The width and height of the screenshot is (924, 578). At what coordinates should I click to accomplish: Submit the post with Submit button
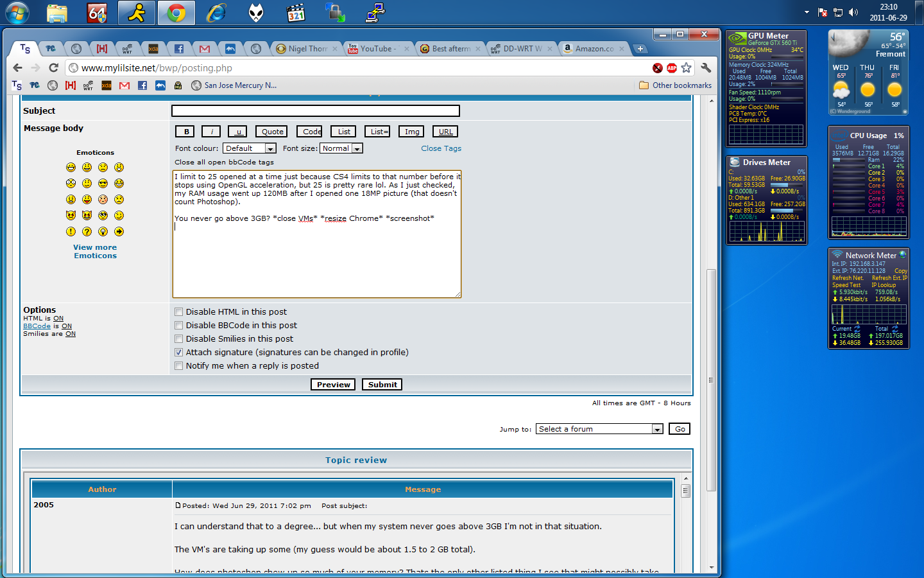(382, 385)
